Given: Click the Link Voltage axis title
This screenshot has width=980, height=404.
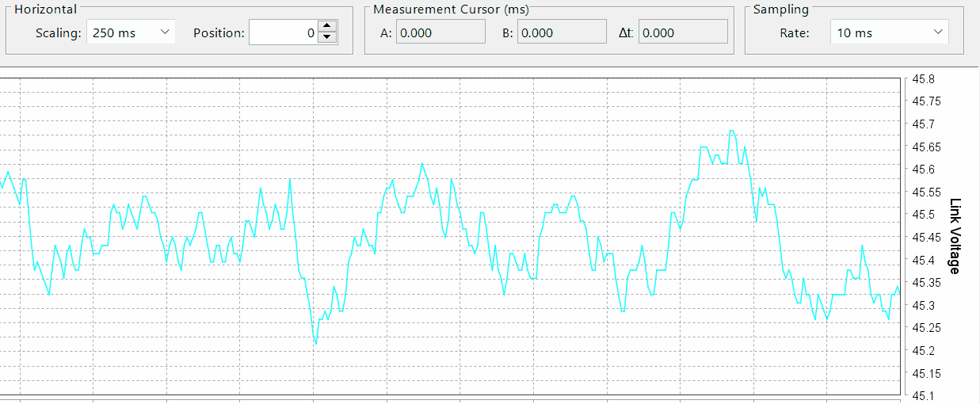Looking at the screenshot, I should (954, 236).
